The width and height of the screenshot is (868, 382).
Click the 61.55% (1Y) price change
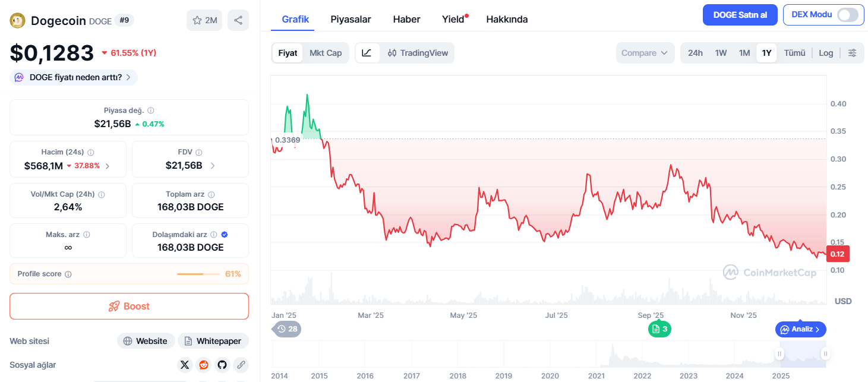click(129, 53)
